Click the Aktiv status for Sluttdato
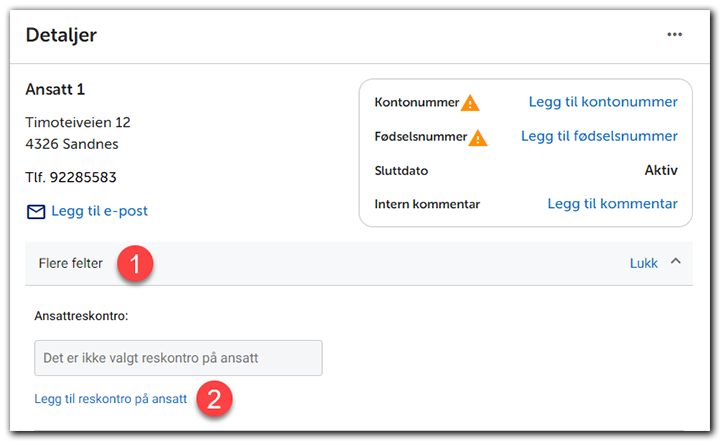 click(x=661, y=170)
